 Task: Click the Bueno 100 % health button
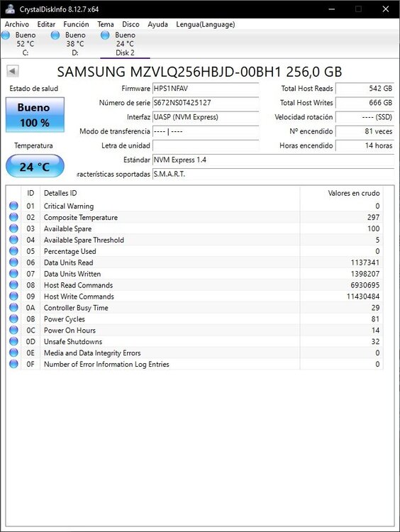point(35,115)
